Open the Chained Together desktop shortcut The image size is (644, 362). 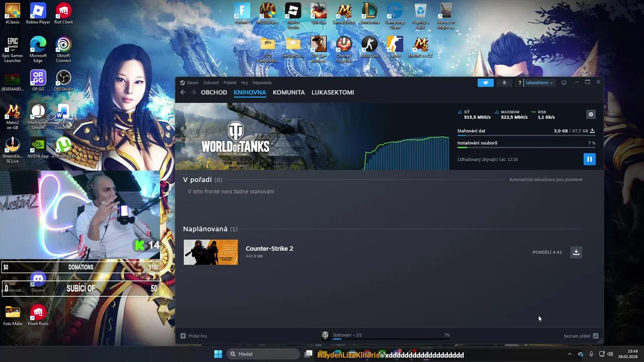[x=344, y=49]
